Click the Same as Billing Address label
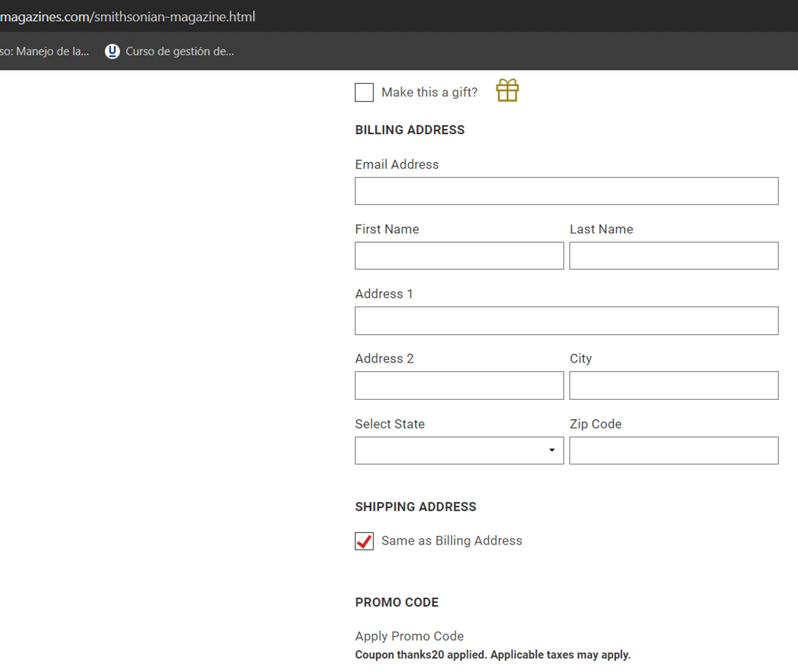The width and height of the screenshot is (798, 672). (452, 541)
